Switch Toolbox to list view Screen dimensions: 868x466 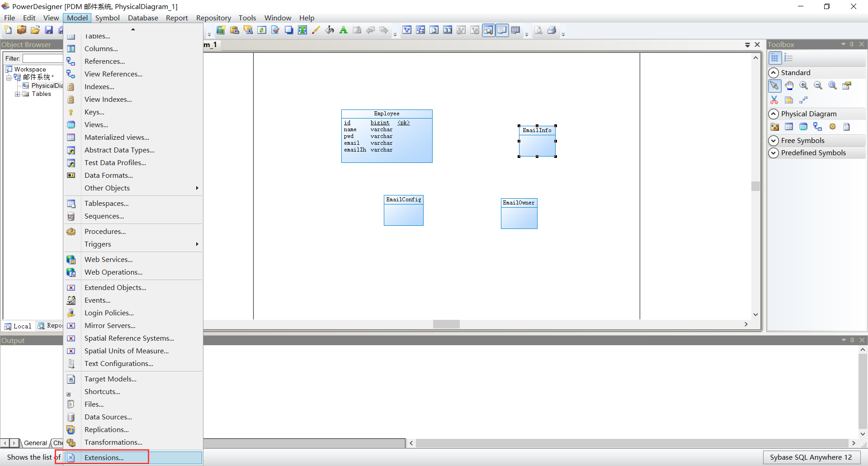click(x=788, y=58)
